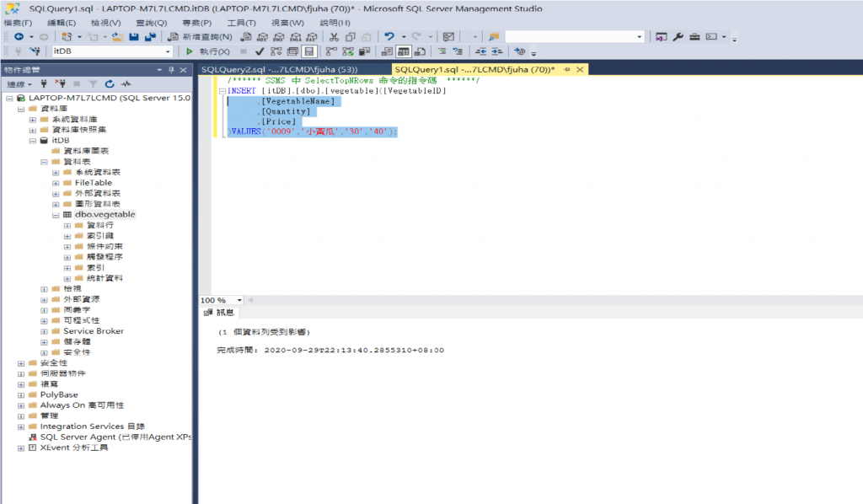Toggle Include Live Query Statistics
The width and height of the screenshot is (863, 504).
(x=348, y=51)
